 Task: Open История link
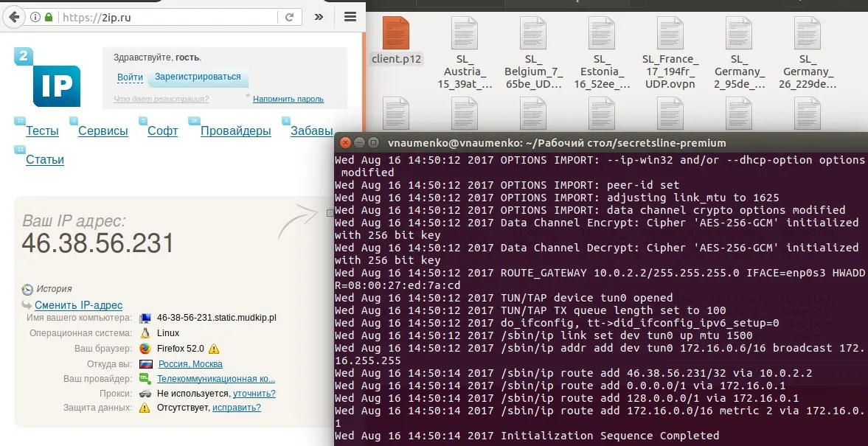tap(54, 289)
